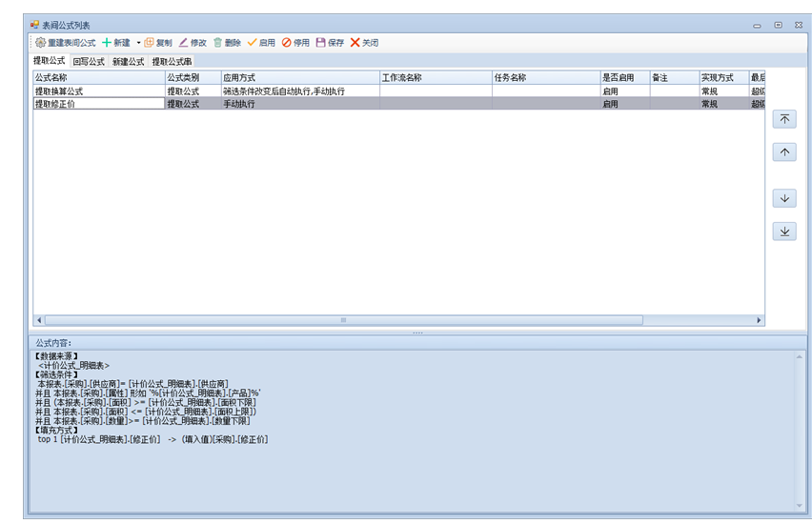
Task: Switch to the 新建公式 tab
Action: 128,62
